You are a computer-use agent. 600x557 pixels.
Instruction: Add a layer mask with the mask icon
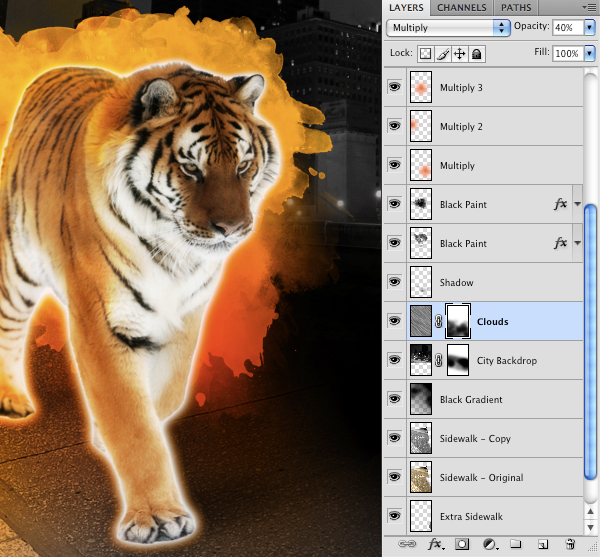[x=462, y=544]
